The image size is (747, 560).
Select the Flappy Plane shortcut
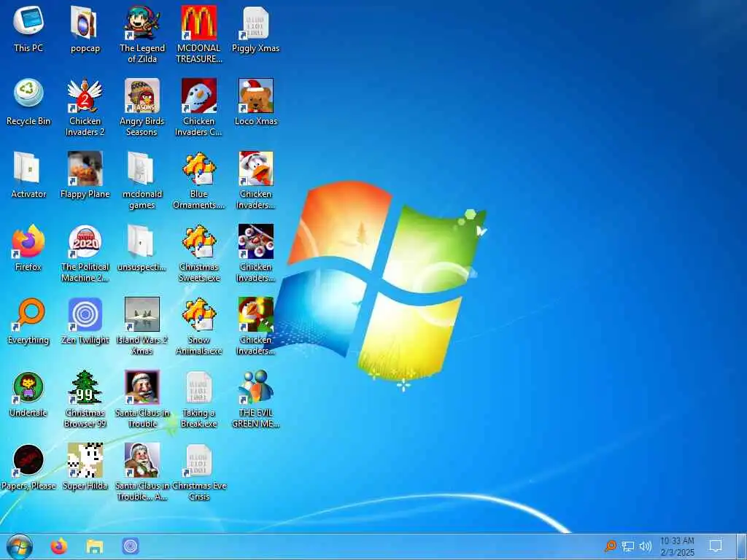click(85, 175)
